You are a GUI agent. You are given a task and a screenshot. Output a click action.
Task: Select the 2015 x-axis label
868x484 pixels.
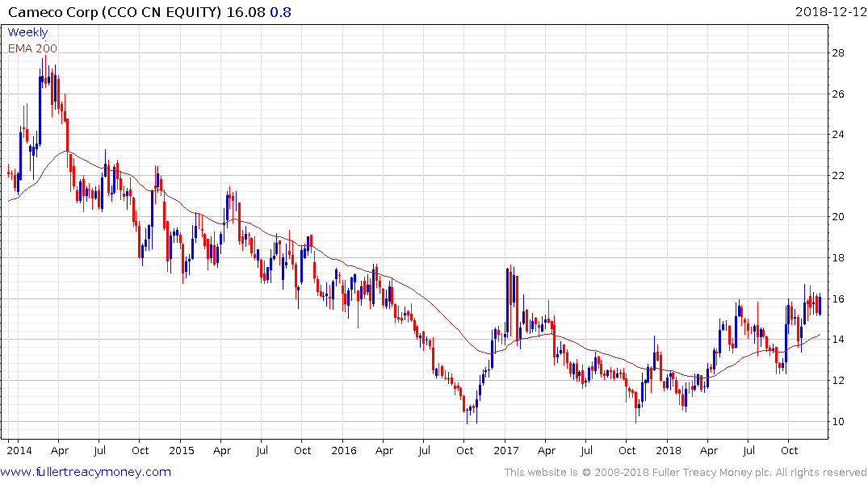tap(181, 450)
